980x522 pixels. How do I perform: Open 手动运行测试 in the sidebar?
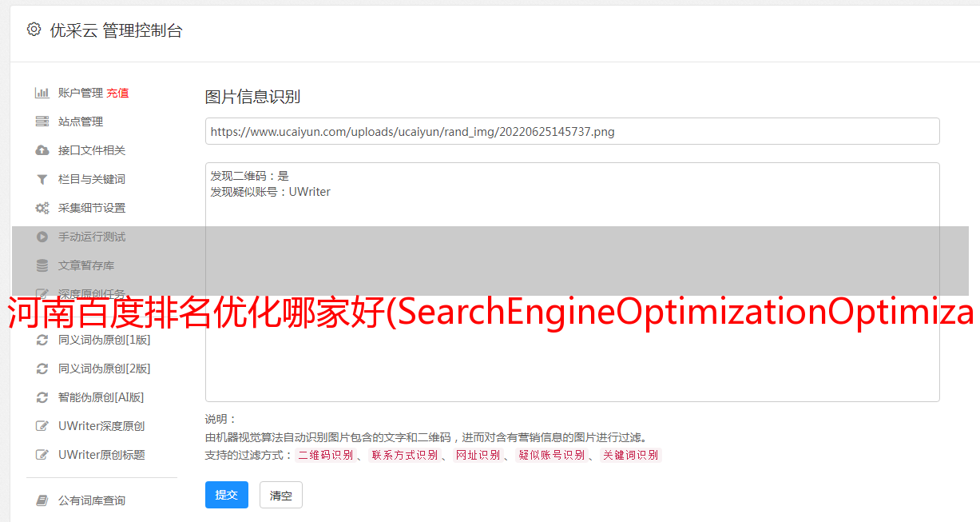pos(92,237)
